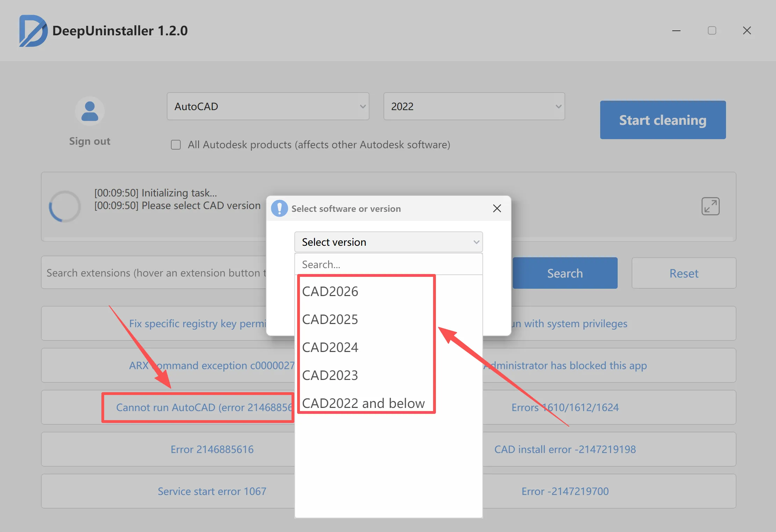The width and height of the screenshot is (776, 532).
Task: Close the Select software or version dialog
Action: (x=497, y=208)
